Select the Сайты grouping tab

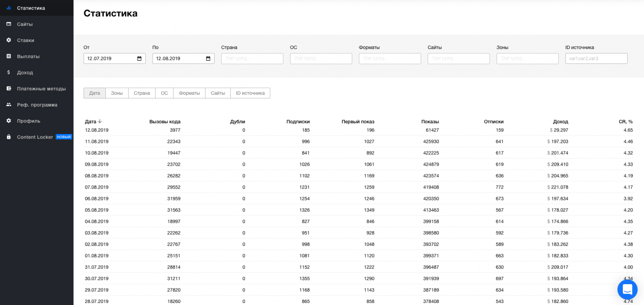coord(218,93)
